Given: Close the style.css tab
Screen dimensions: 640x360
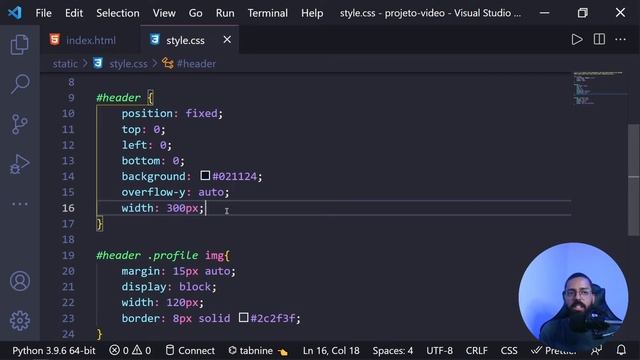Looking at the screenshot, I should (x=227, y=40).
